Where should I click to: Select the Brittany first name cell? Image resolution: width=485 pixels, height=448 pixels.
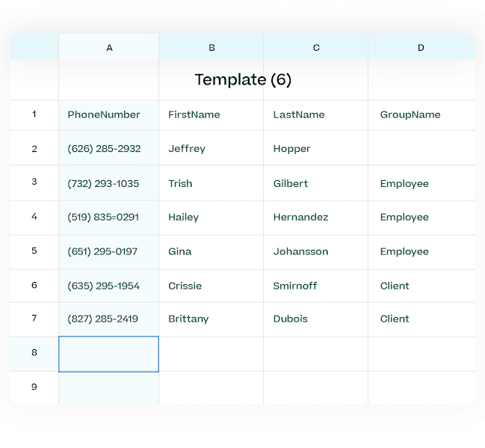[188, 319]
